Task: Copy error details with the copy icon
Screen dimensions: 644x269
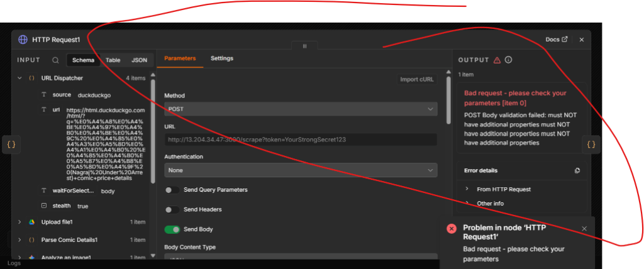Action: pyautogui.click(x=577, y=170)
